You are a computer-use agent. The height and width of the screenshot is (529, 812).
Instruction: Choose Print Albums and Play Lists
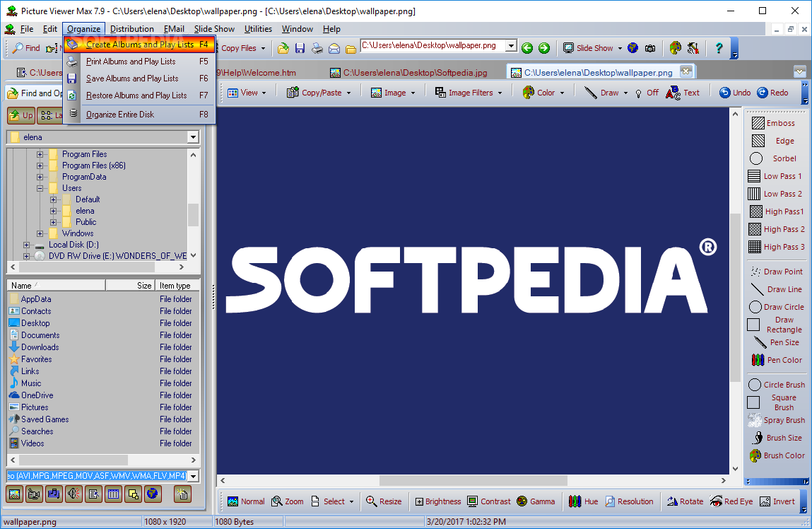tap(139, 62)
